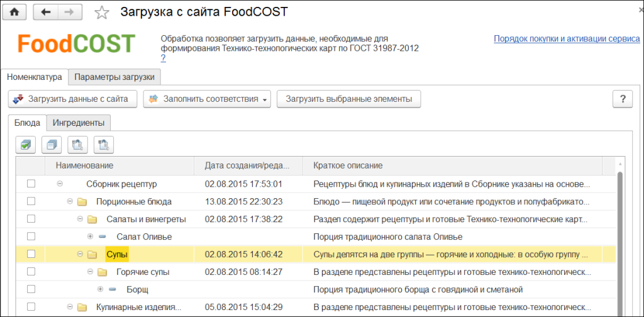Viewport: 644px width, 317px height.
Task: Go back with the left arrow
Action: pyautogui.click(x=45, y=12)
